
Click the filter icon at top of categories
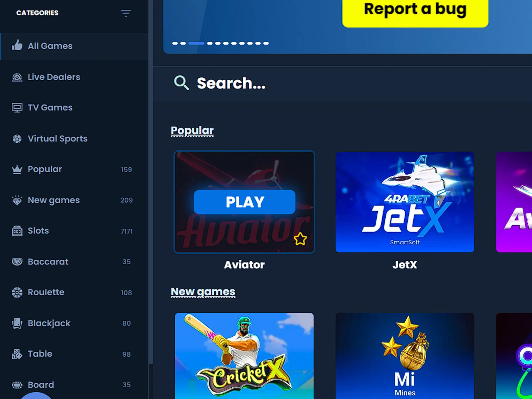126,13
